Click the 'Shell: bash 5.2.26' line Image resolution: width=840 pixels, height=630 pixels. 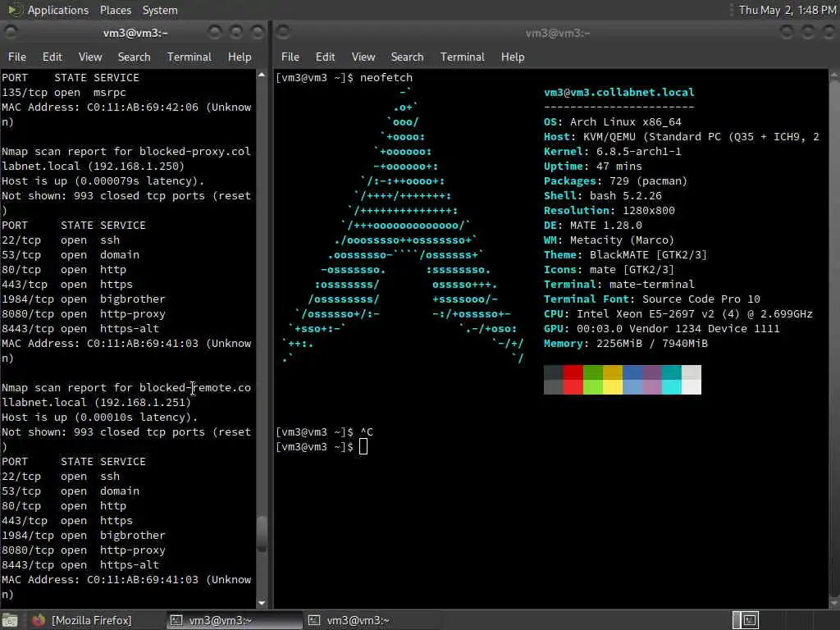[x=603, y=195]
